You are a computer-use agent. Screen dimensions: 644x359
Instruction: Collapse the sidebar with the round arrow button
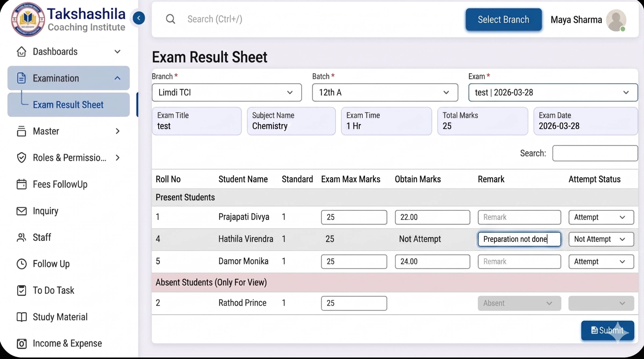tap(139, 18)
